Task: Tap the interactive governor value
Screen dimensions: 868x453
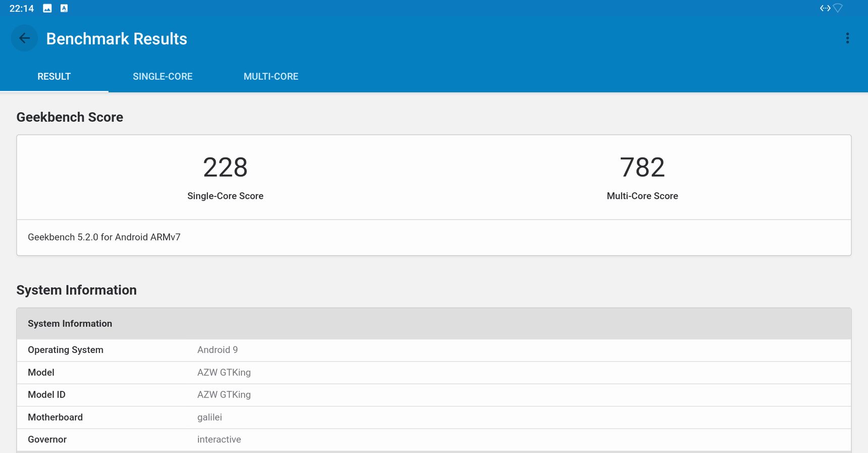Action: (219, 439)
